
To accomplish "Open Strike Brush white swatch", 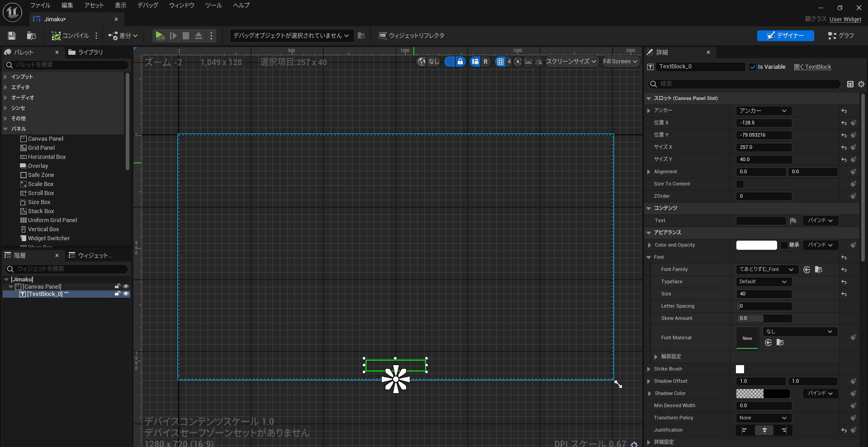I will 740,369.
